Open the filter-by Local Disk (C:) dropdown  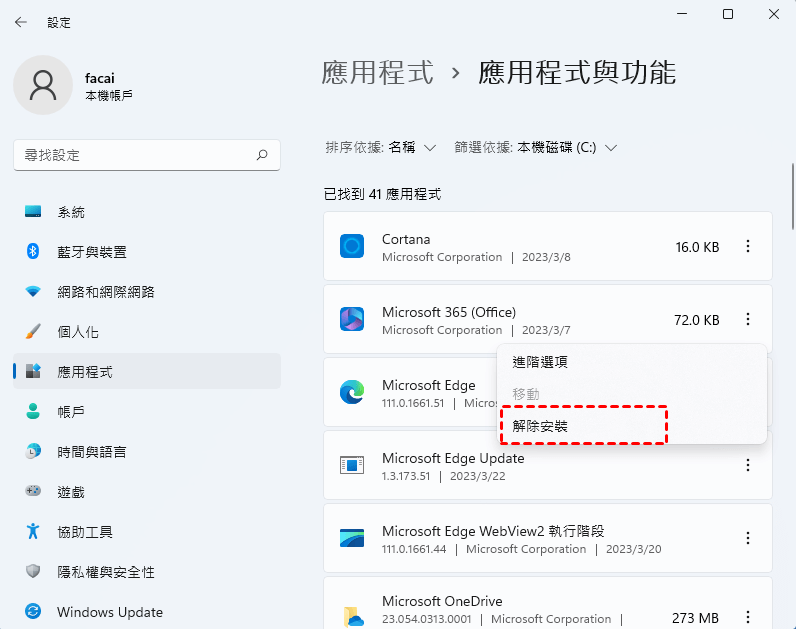(x=566, y=147)
